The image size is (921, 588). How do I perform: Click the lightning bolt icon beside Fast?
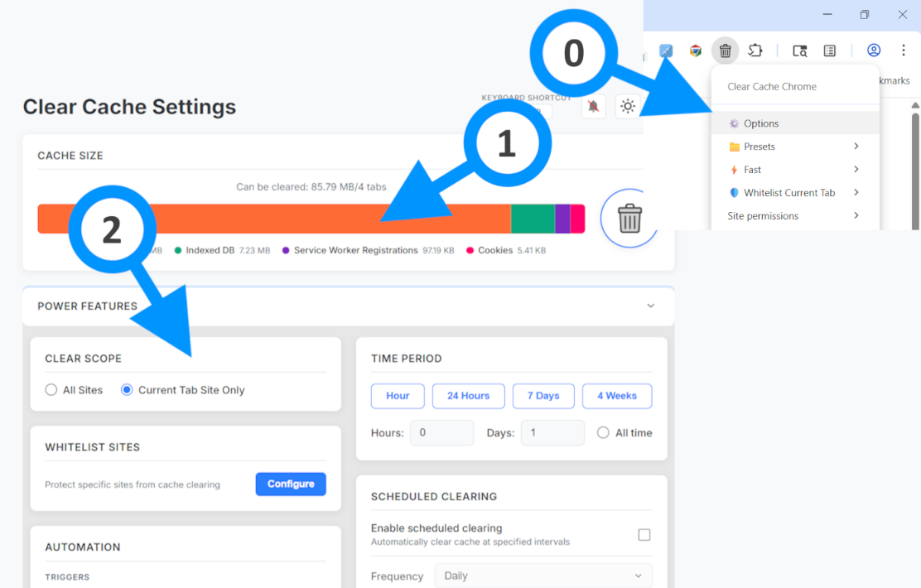(734, 170)
